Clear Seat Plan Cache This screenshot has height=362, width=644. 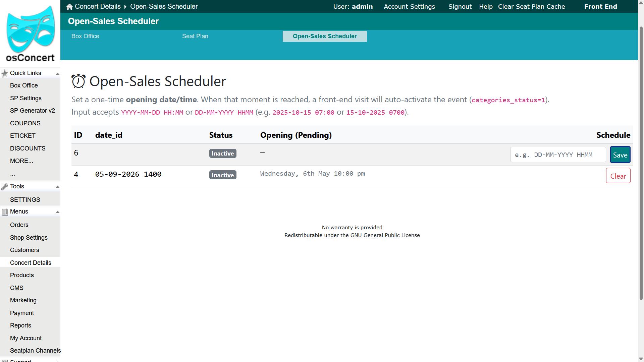point(531,6)
